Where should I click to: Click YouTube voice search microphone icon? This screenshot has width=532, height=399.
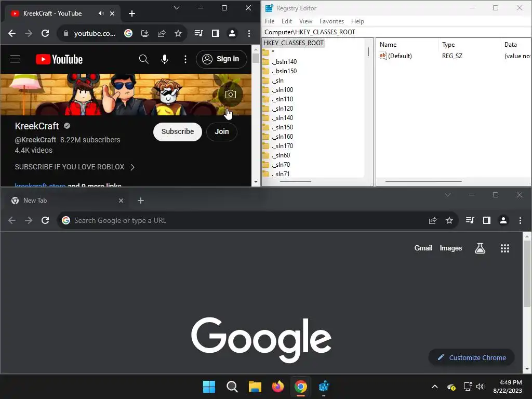(165, 59)
